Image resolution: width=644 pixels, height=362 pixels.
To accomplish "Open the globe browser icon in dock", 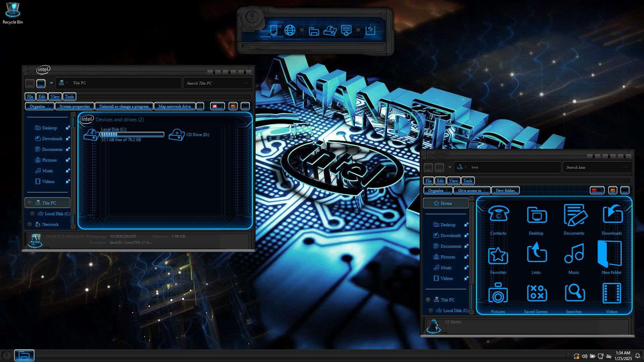I will (x=290, y=30).
